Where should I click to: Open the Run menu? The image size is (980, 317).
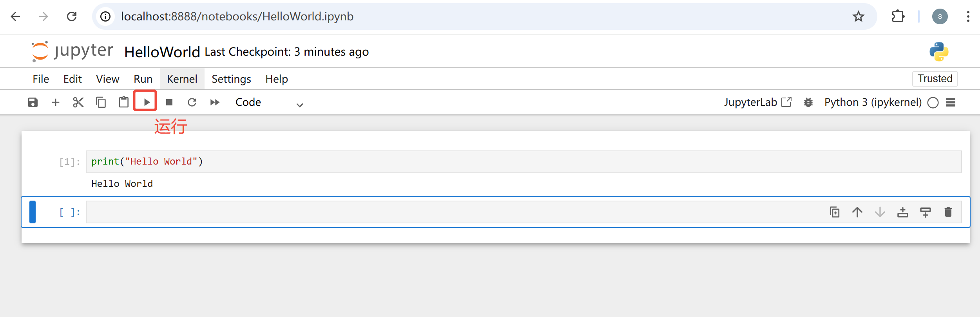(143, 79)
